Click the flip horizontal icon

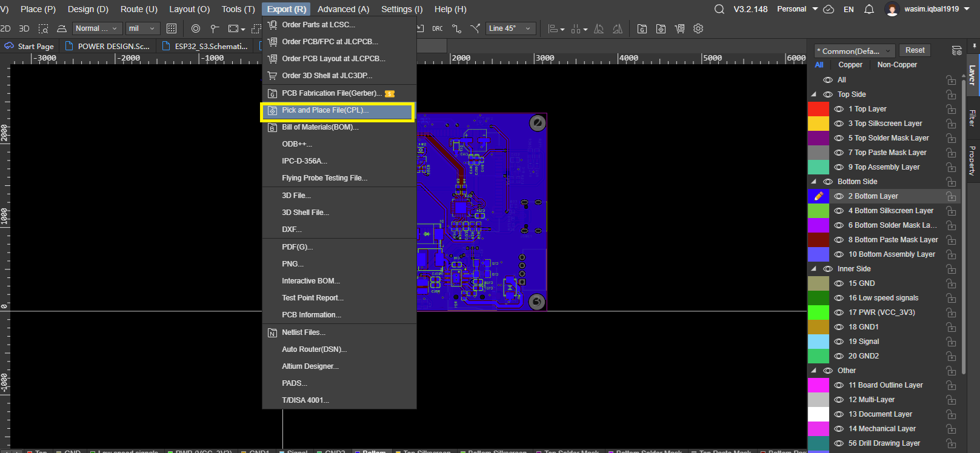[599, 28]
